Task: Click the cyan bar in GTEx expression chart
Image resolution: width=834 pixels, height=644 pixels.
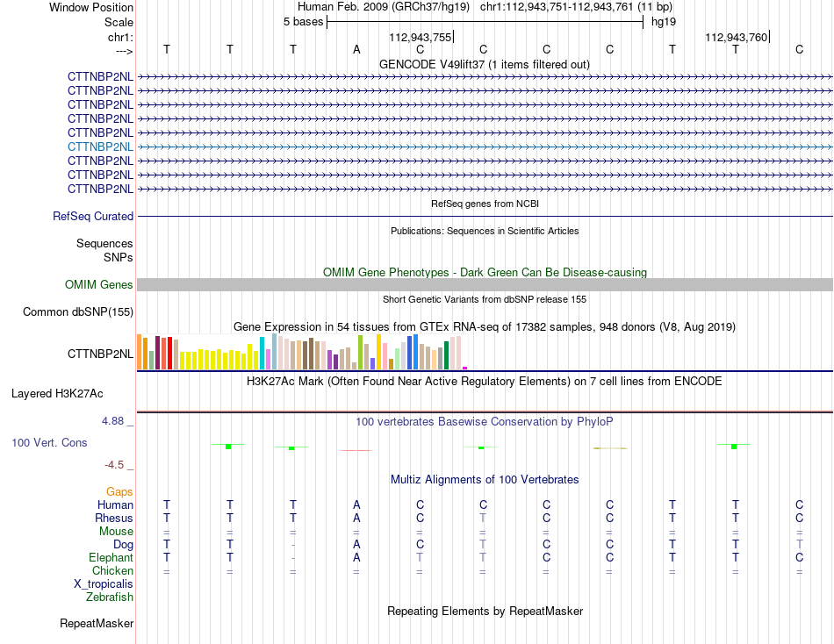Action: point(262,353)
